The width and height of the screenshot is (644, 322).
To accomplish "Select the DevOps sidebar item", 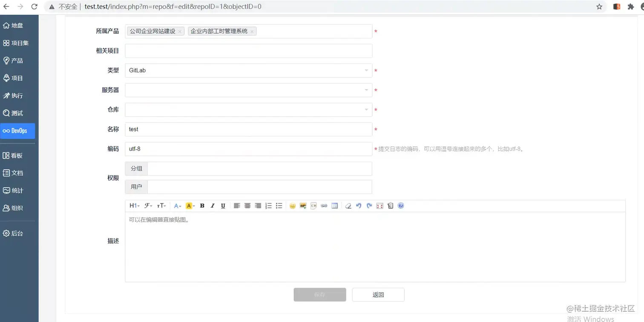I will [x=17, y=131].
